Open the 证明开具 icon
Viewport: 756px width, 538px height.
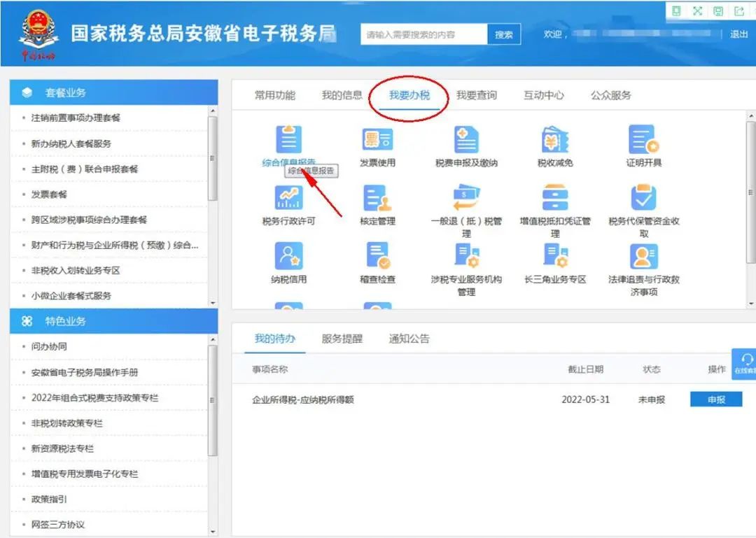(x=644, y=139)
